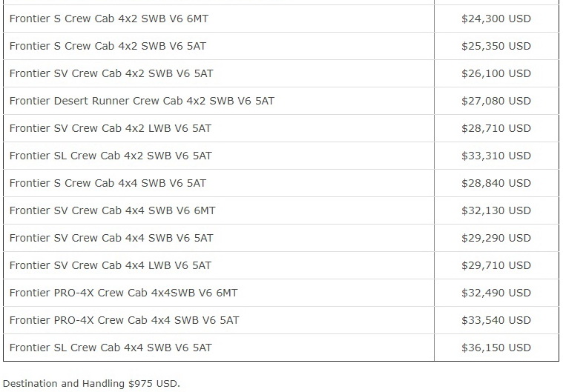This screenshot has height=392, width=563.
Task: Click Frontier S Crew Cab 4x2 SWB 5AT name
Action: [x=108, y=46]
